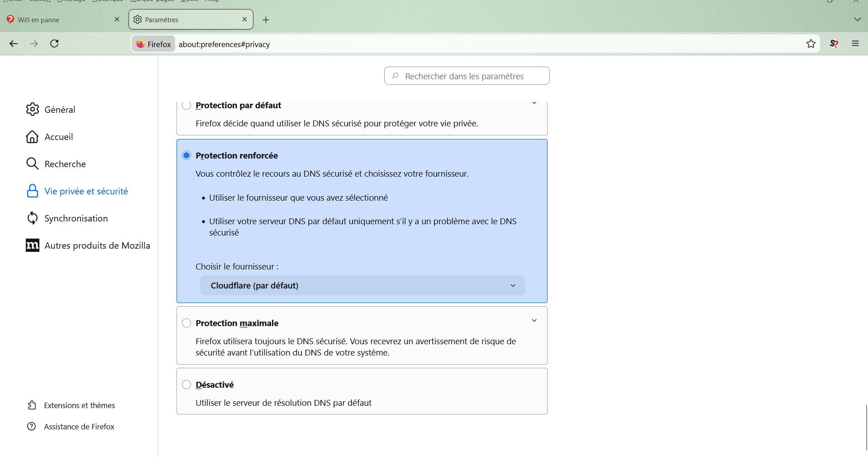This screenshot has width=868, height=457.
Task: Select the Protection par défaut radio button
Action: [x=186, y=105]
